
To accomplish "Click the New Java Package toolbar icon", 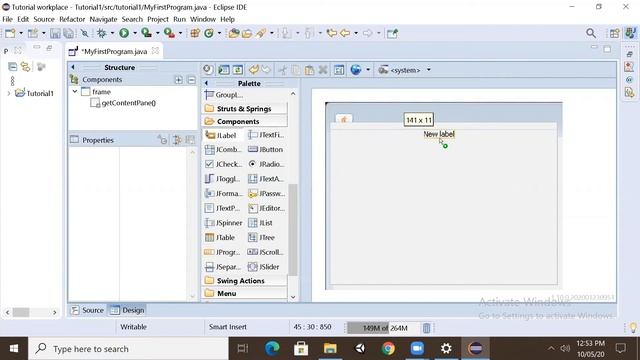I will pyautogui.click(x=195, y=33).
